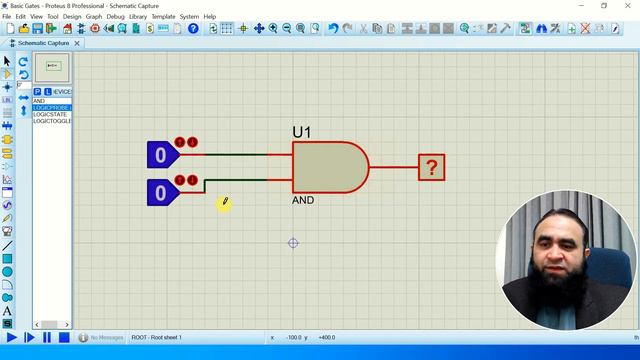Viewport: 640px width, 360px height.
Task: Open the File menu
Action: tap(7, 17)
